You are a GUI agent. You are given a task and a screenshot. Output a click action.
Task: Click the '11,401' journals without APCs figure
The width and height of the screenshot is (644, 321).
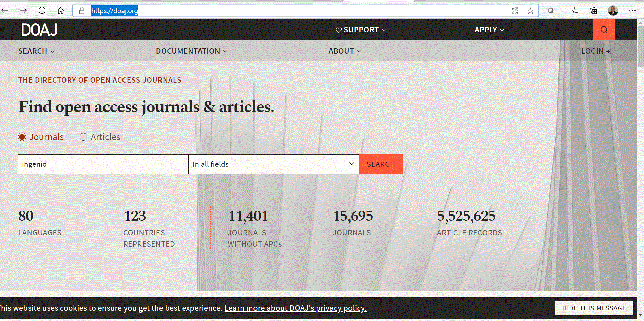coord(248,216)
